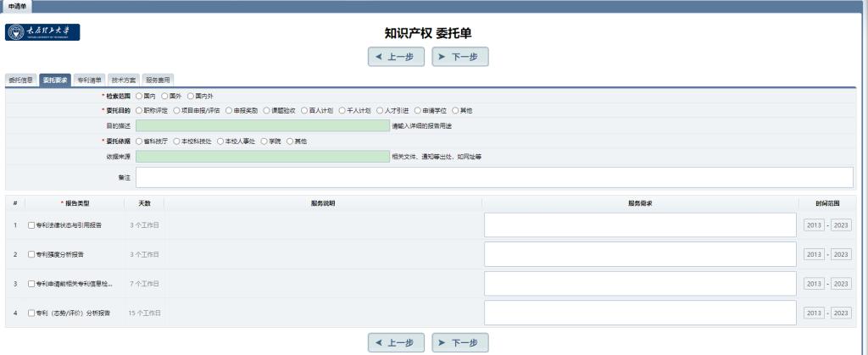
Task: Select 国内 for 检索范围
Action: [x=140, y=97]
